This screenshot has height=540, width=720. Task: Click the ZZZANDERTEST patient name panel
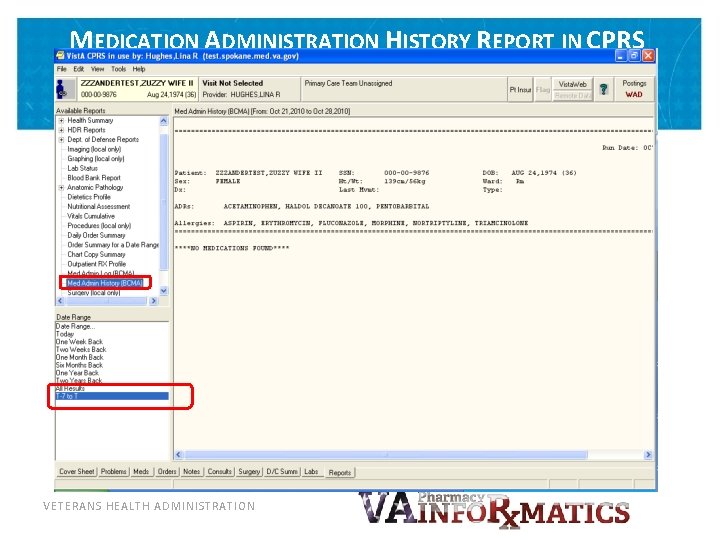pyautogui.click(x=137, y=89)
